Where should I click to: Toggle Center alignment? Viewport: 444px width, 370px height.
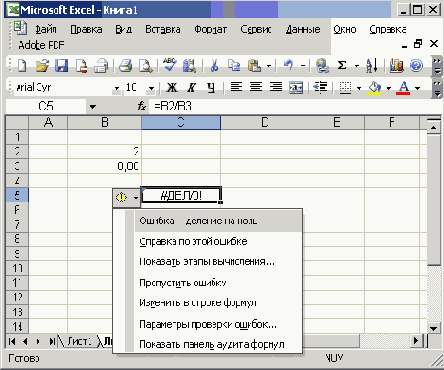pyautogui.click(x=256, y=87)
